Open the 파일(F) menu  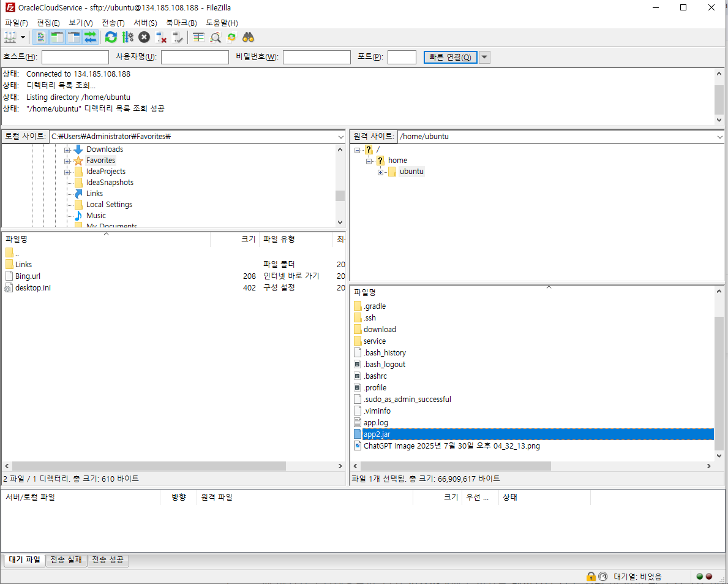[17, 23]
